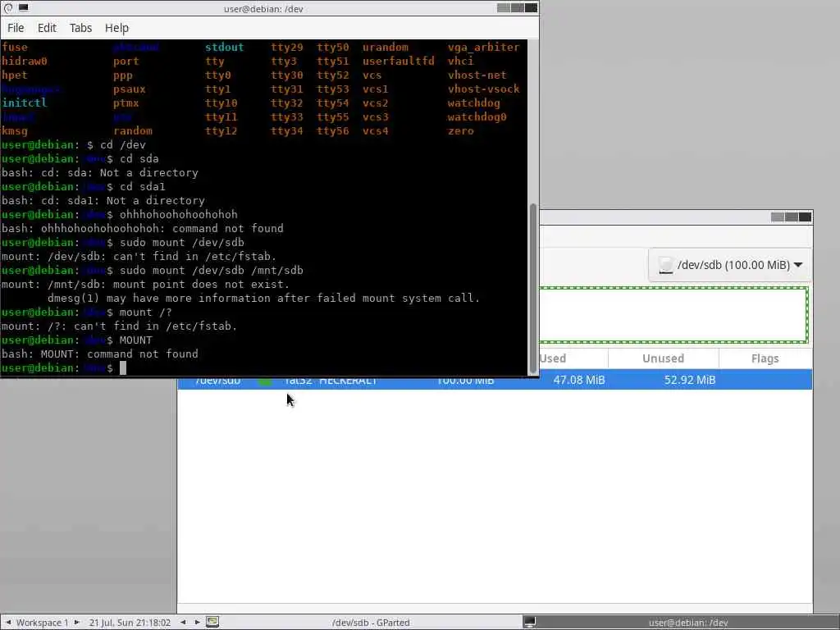Open the File menu in the terminal
The width and height of the screenshot is (840, 630).
[16, 28]
